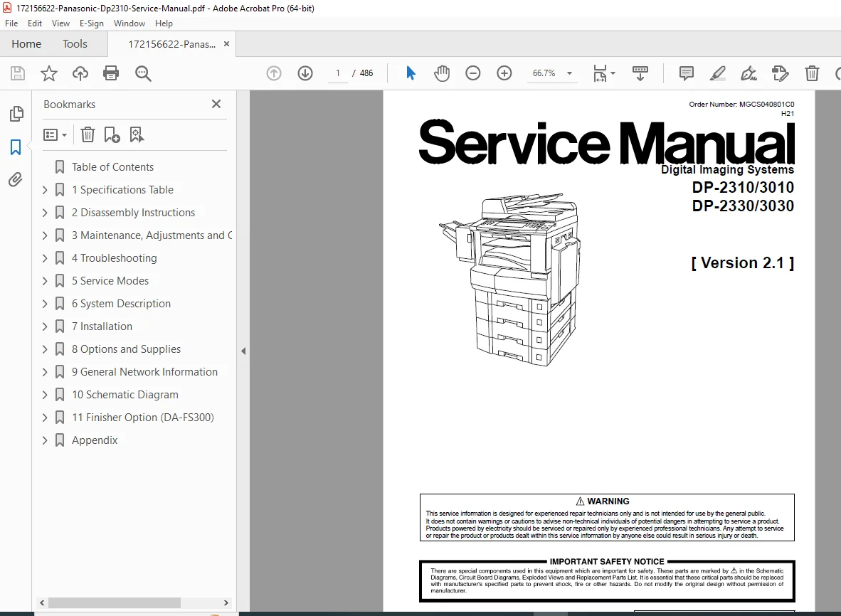This screenshot has width=841, height=616.
Task: Click bookmarks panel horizontal scrollbar thumb
Action: (115, 602)
